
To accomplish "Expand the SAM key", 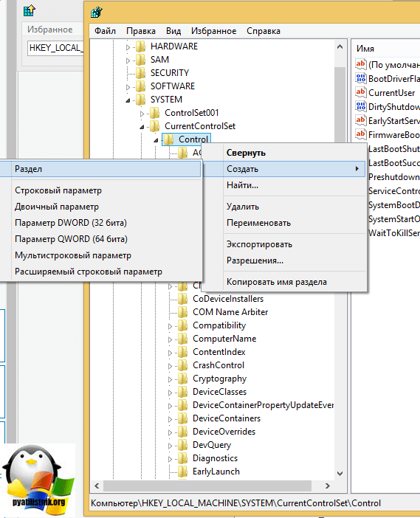I will 128,61.
